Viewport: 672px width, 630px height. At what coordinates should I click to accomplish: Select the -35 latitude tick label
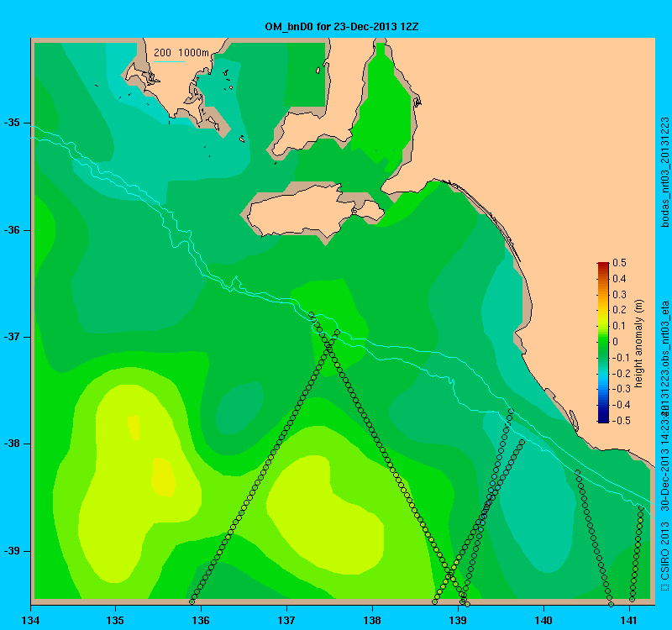coord(12,123)
